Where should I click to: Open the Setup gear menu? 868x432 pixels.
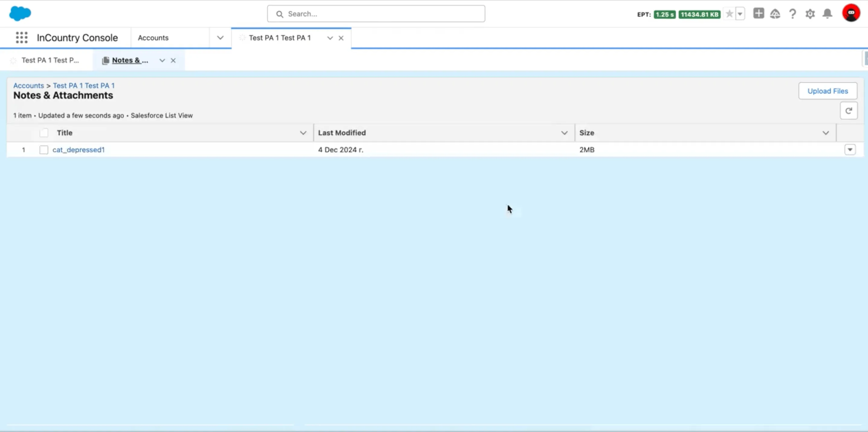810,14
